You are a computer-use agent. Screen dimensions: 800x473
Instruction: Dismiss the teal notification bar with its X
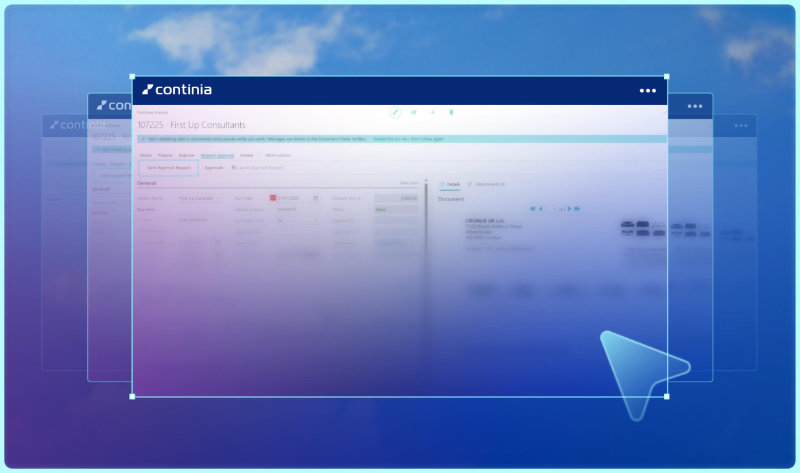pos(143,139)
